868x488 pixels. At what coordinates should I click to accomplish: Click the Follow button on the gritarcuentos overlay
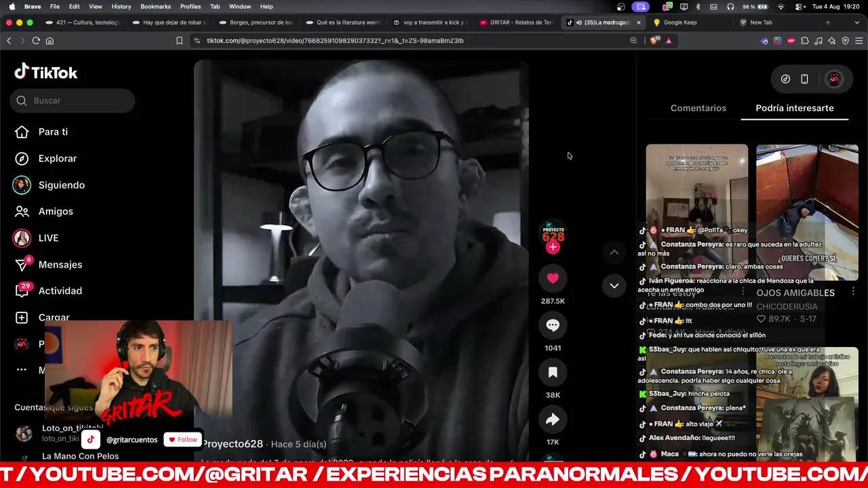[183, 440]
